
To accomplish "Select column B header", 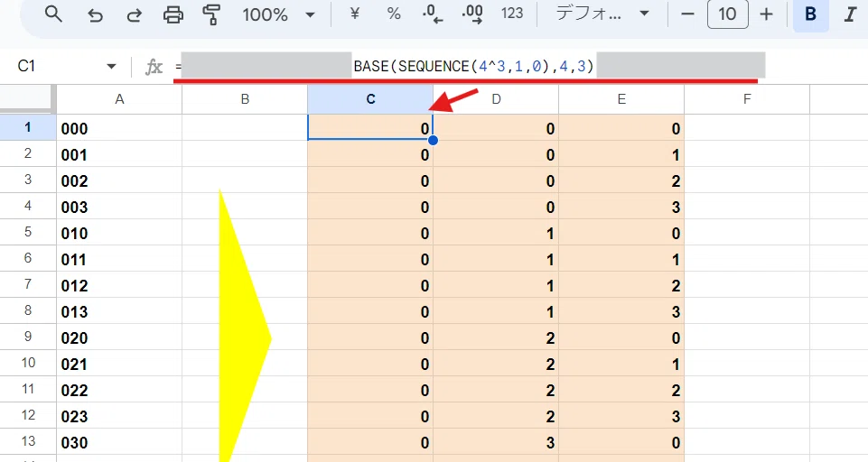I will (x=245, y=99).
